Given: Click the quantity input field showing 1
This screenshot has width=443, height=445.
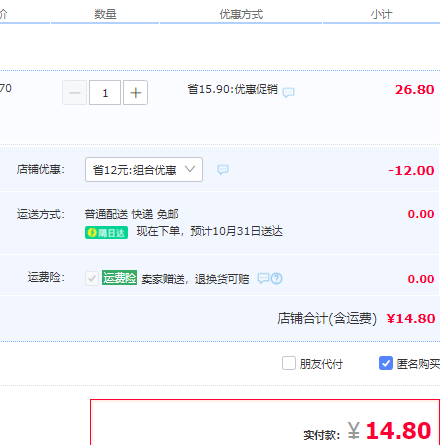Looking at the screenshot, I should pos(105,93).
